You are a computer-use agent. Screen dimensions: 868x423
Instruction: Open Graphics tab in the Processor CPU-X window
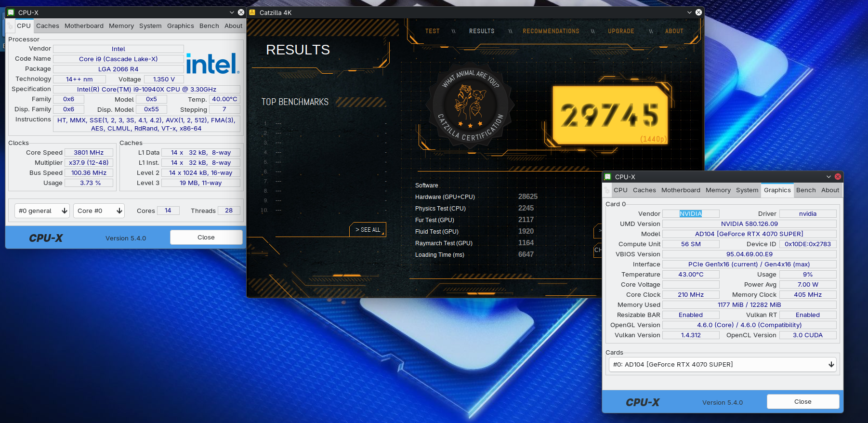click(x=181, y=26)
